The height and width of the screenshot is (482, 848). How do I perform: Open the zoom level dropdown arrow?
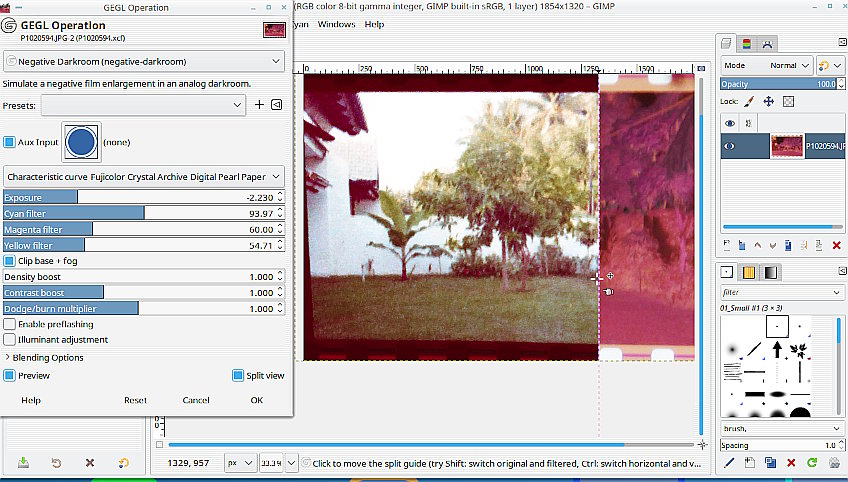[292, 463]
